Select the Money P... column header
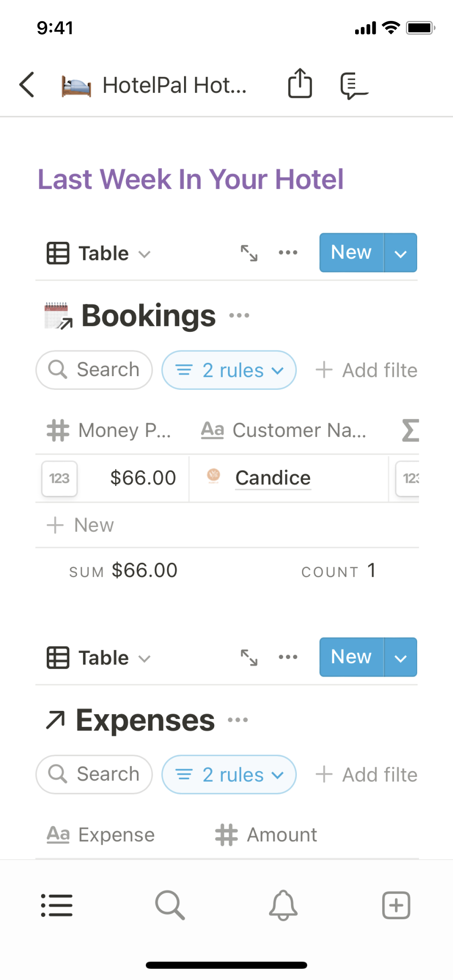The height and width of the screenshot is (980, 453). pos(109,430)
